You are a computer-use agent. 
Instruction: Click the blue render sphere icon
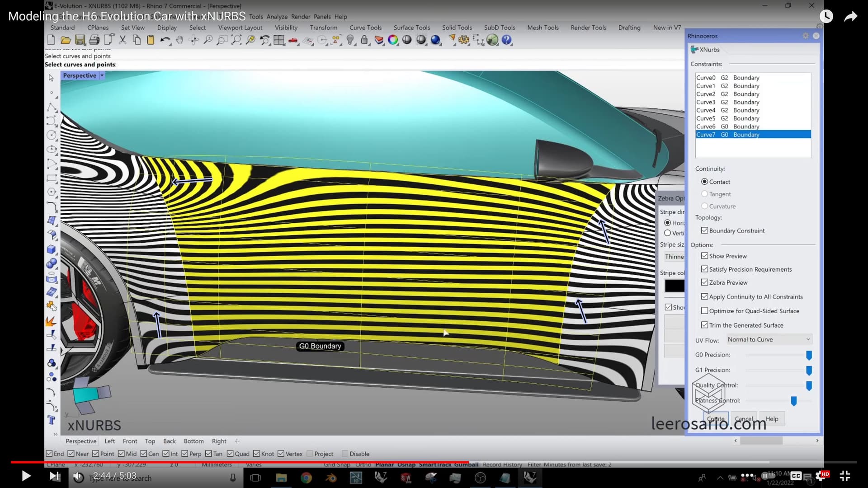click(435, 40)
